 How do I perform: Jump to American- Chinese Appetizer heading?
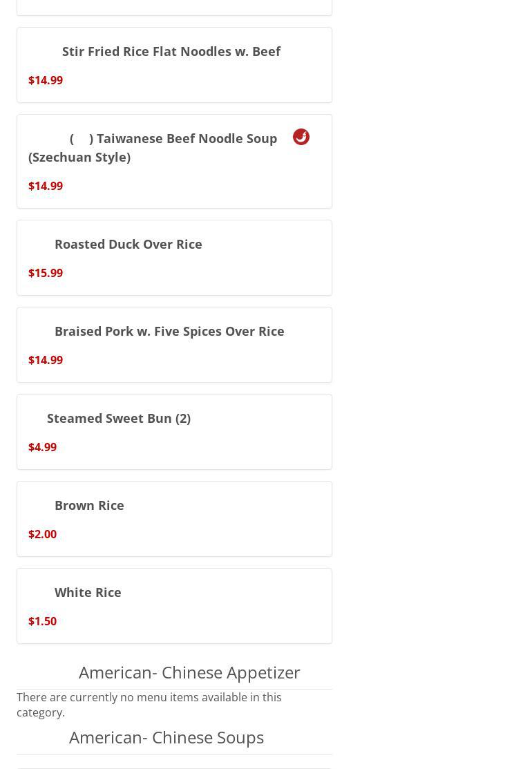[189, 672]
